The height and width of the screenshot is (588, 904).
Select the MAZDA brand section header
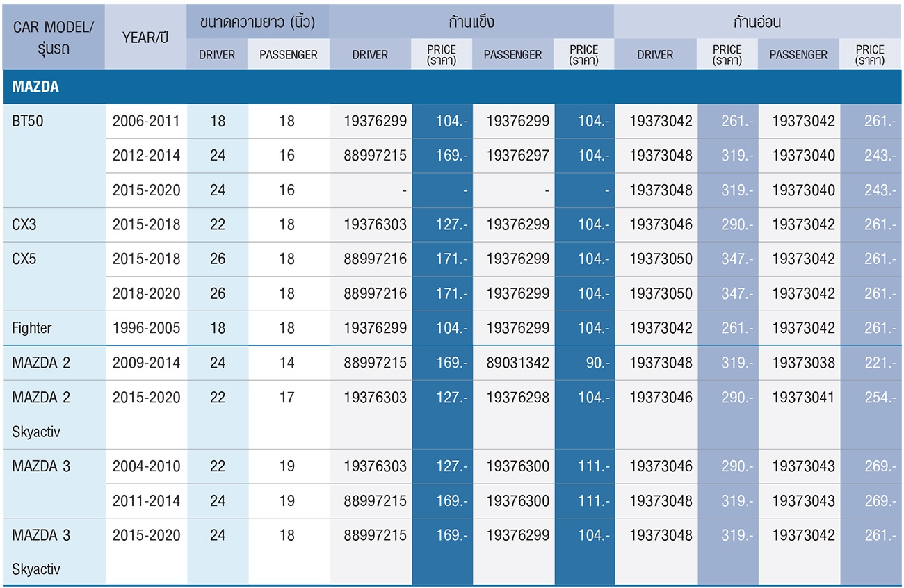pyautogui.click(x=452, y=87)
